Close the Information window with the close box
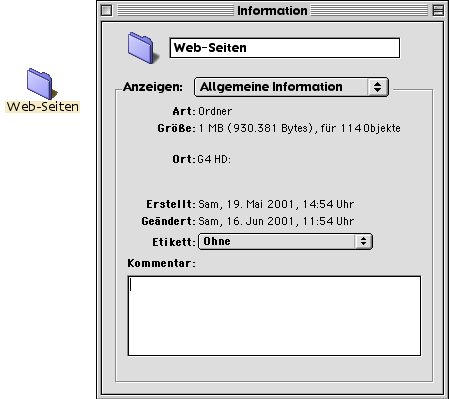The width and height of the screenshot is (449, 399). (107, 10)
